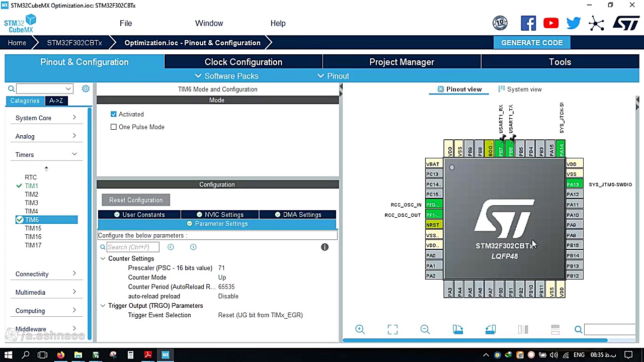The width and height of the screenshot is (644, 362).
Task: Zoom in on the pinout view
Action: [360, 329]
